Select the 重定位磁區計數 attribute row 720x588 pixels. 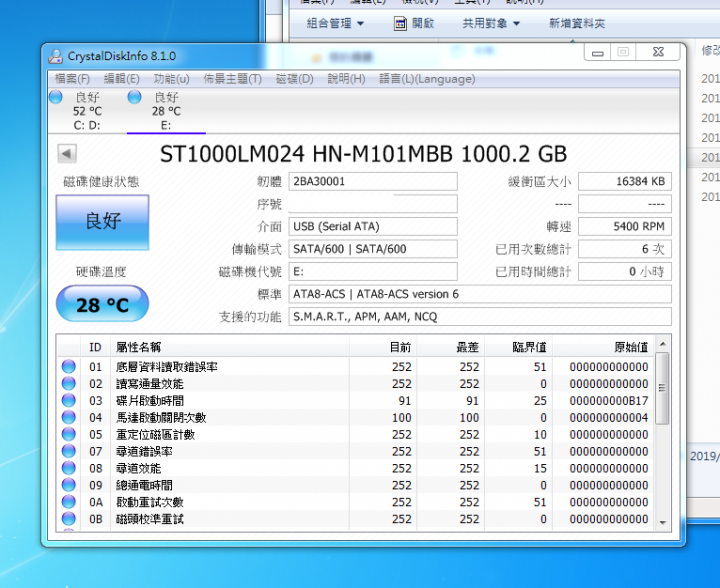click(355, 434)
